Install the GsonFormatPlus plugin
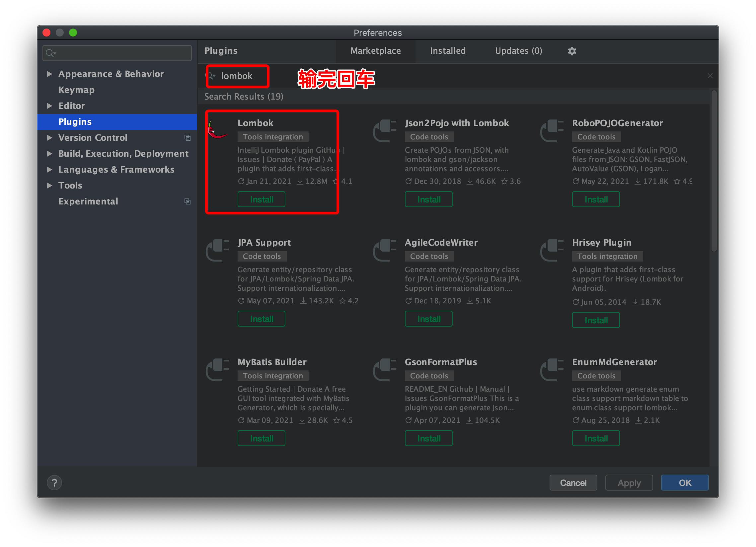This screenshot has width=756, height=547. click(x=429, y=438)
